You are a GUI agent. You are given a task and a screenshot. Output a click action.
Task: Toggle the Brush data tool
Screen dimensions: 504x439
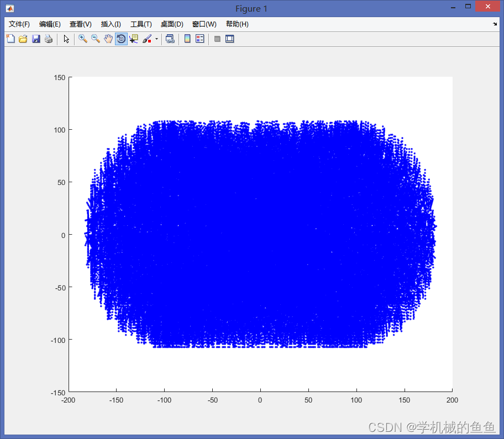point(147,39)
